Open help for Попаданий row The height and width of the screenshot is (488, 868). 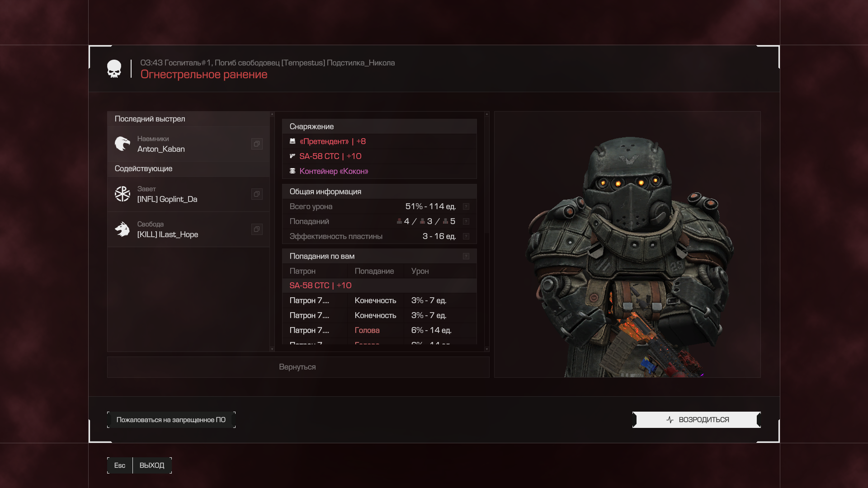[x=466, y=221]
